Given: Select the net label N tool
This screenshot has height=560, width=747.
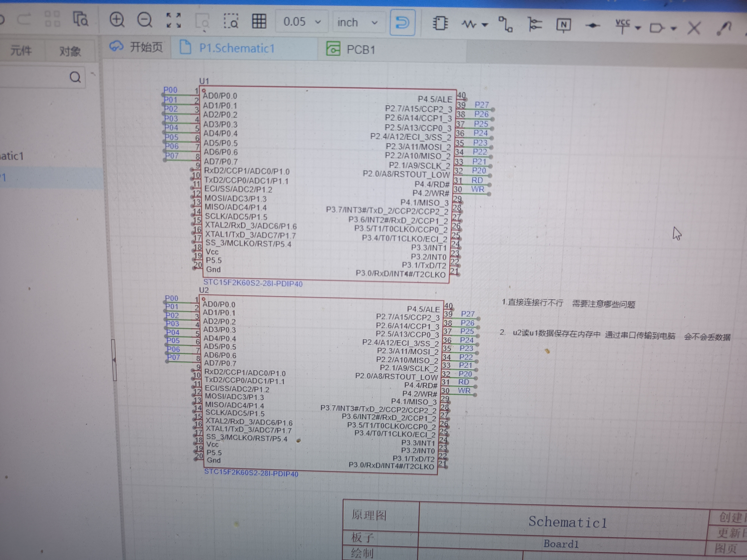Looking at the screenshot, I should [563, 25].
